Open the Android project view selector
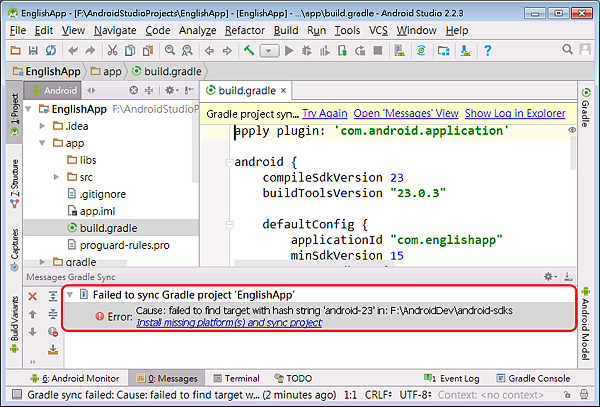Viewport: 600px width, 407px height. click(53, 90)
